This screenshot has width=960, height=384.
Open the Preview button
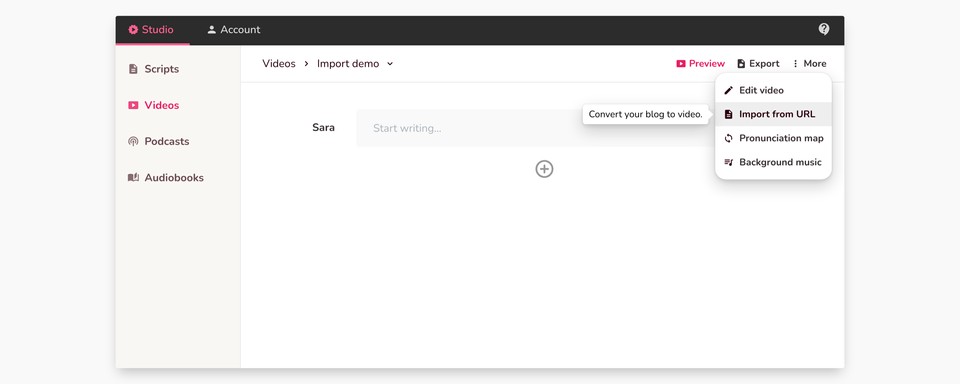point(700,64)
